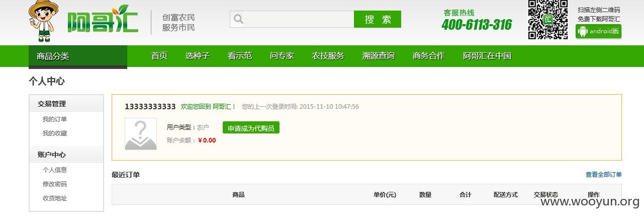Click the 单价(元) column header

point(385,195)
